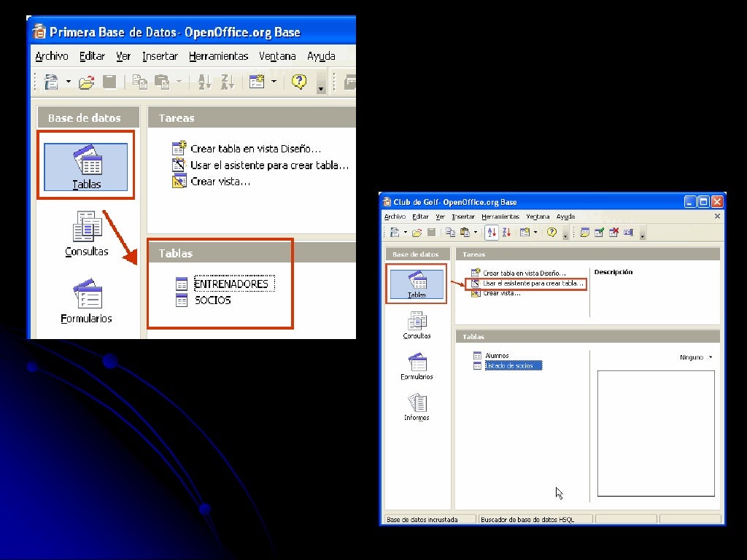Expand Paste dropdown arrow in Club de Golf
The height and width of the screenshot is (560, 747).
(476, 233)
